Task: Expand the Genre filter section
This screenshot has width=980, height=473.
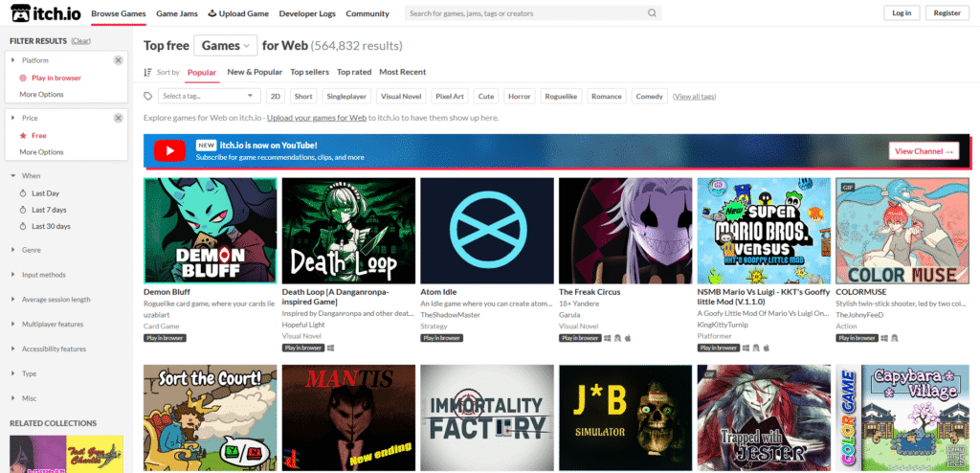Action: coord(31,249)
